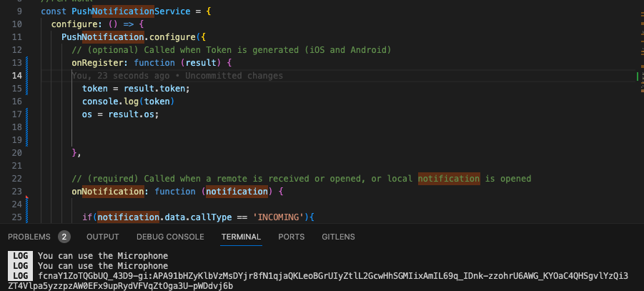644x291 pixels.
Task: Click the blue change indicator beside line 17
Action: click(26, 114)
